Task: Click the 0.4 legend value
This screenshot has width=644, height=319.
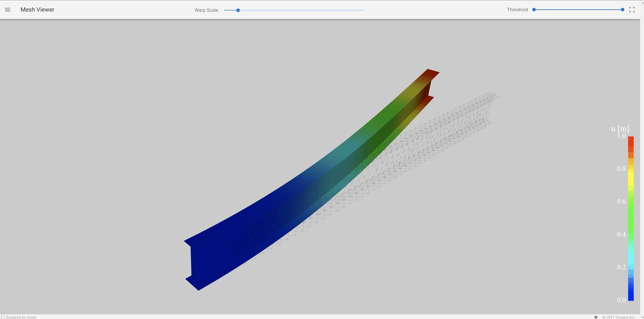Action: tap(621, 234)
